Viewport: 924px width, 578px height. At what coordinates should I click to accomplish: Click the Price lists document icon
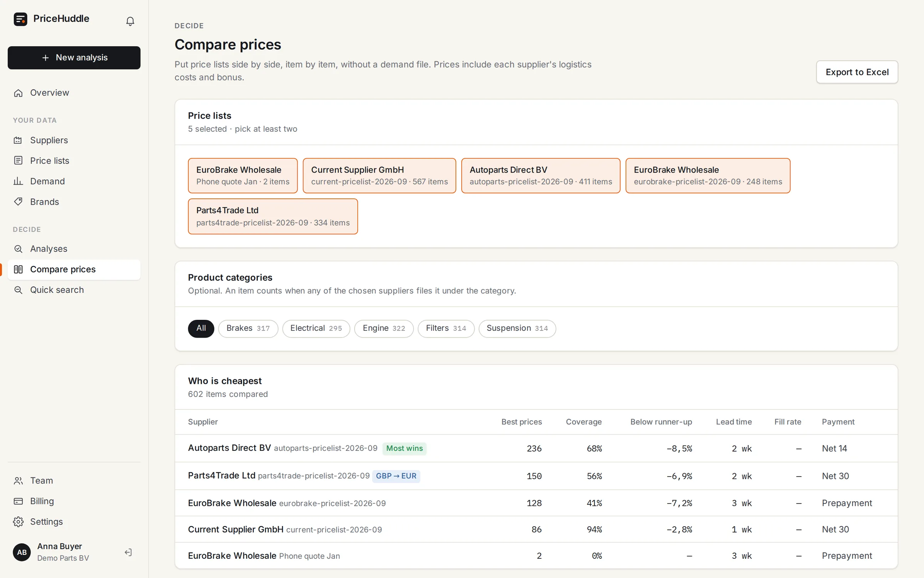click(18, 161)
